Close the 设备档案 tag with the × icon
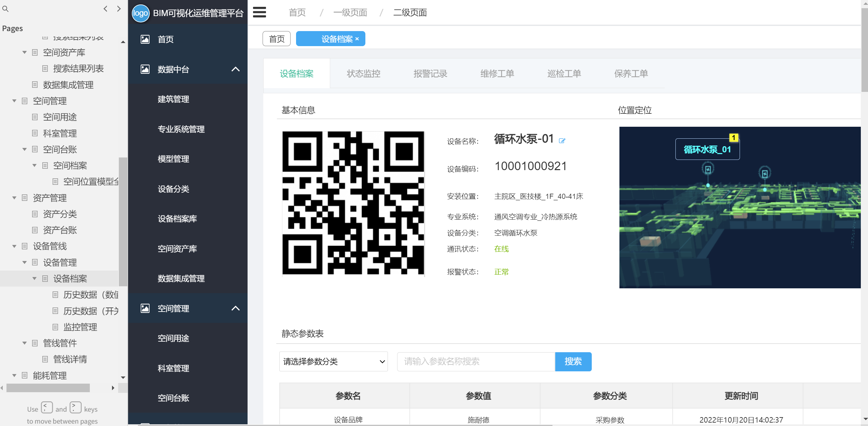 click(357, 39)
